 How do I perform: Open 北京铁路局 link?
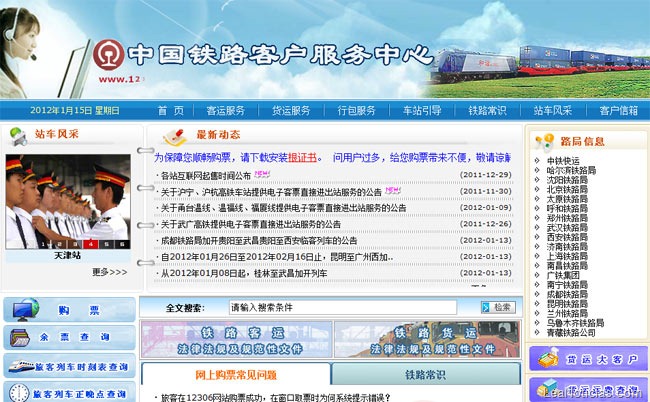567,189
